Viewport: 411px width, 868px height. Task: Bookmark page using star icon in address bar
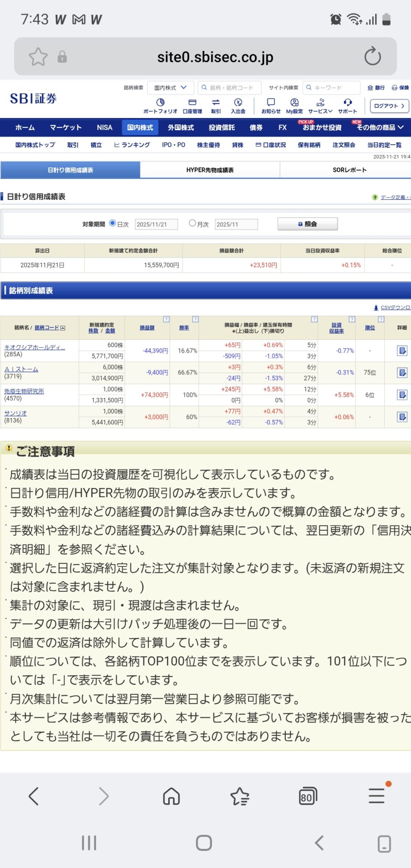tap(38, 57)
